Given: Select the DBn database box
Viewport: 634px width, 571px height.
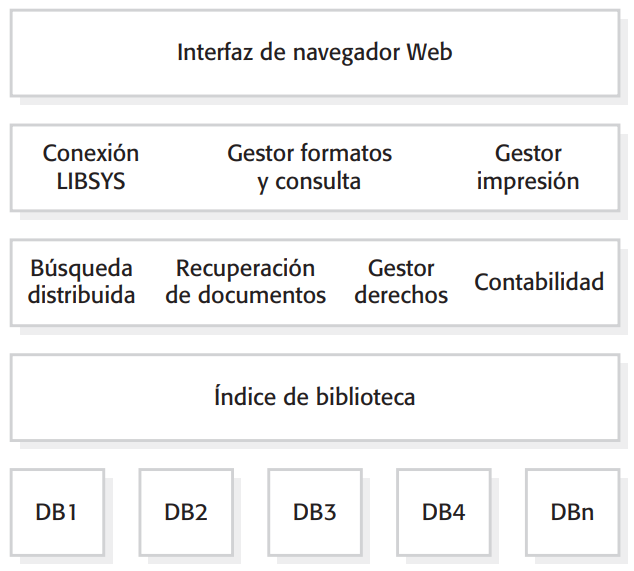Looking at the screenshot, I should click(x=572, y=512).
